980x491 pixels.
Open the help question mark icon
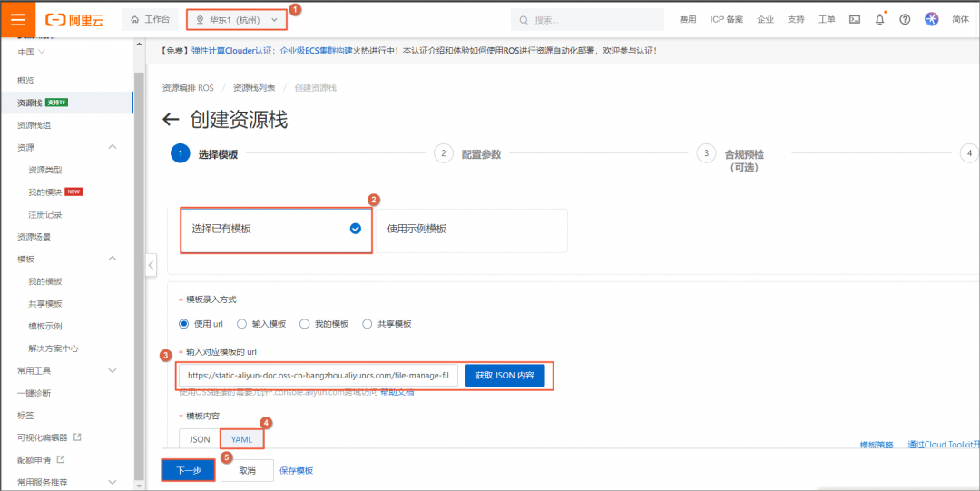click(905, 19)
